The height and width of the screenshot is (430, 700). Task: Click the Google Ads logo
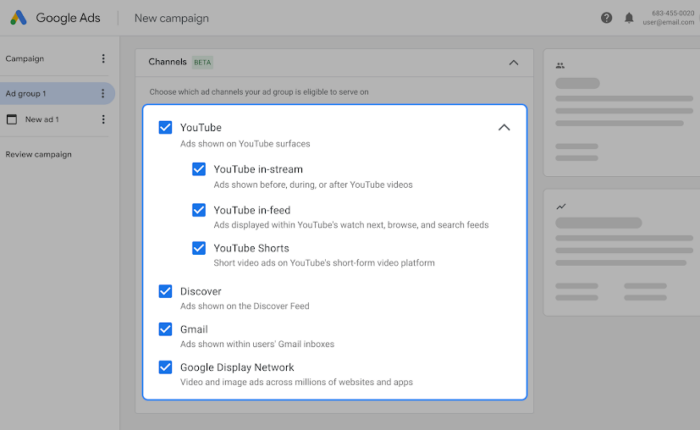pos(19,18)
